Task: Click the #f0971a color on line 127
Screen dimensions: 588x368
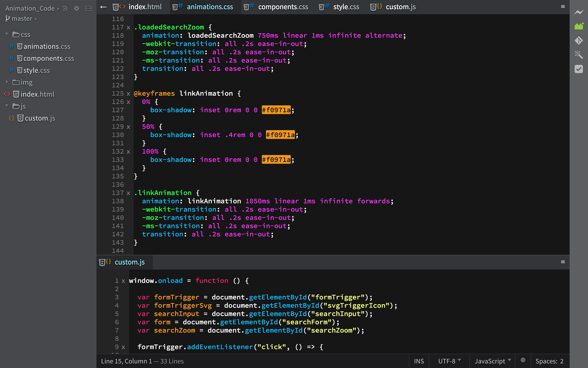Action: 276,110
